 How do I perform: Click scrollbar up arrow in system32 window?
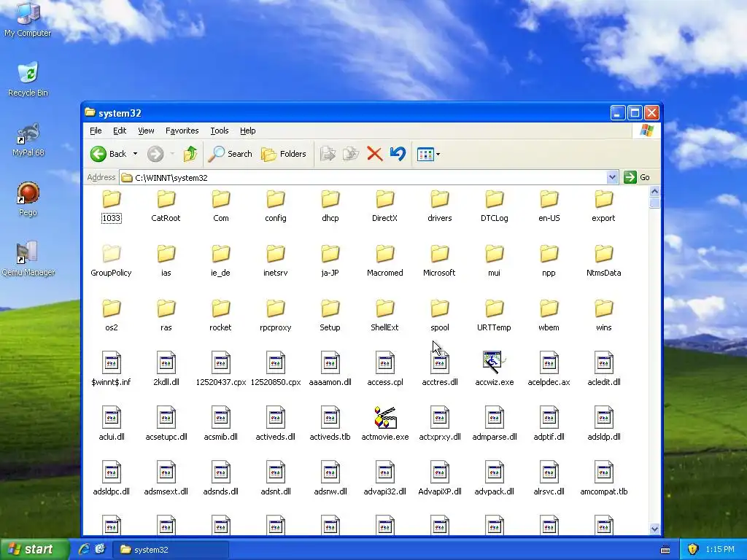click(654, 192)
